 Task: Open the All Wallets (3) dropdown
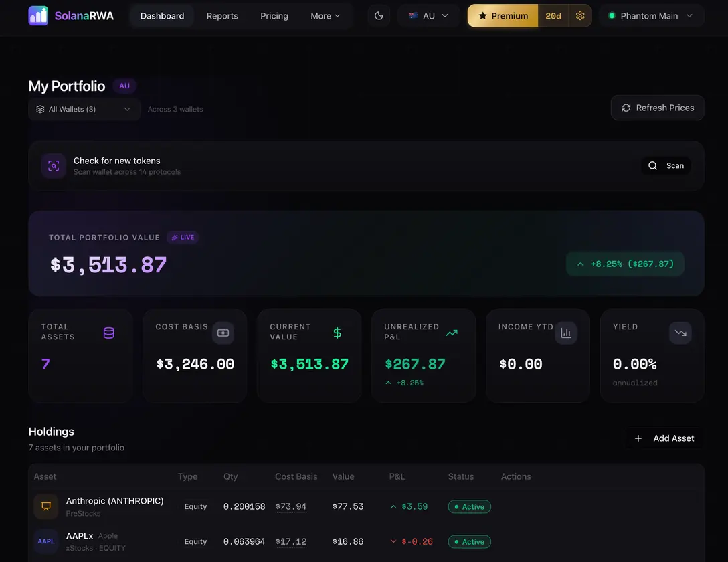pos(84,109)
